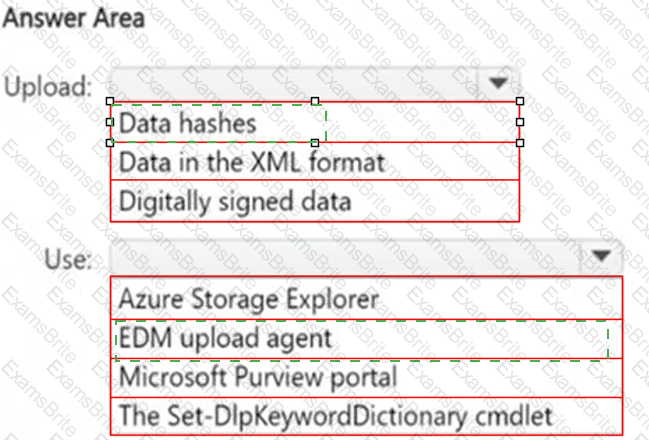Select Azure Storage Explorer option
649x440 pixels.
248,298
